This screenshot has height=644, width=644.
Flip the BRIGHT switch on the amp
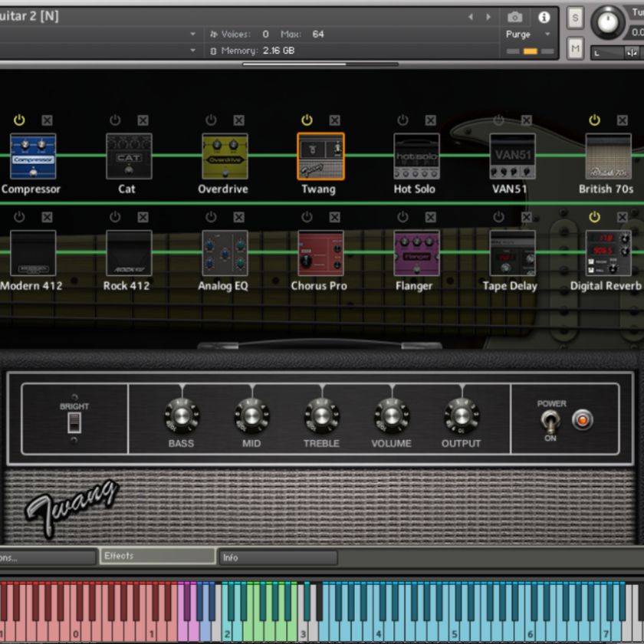[x=74, y=422]
